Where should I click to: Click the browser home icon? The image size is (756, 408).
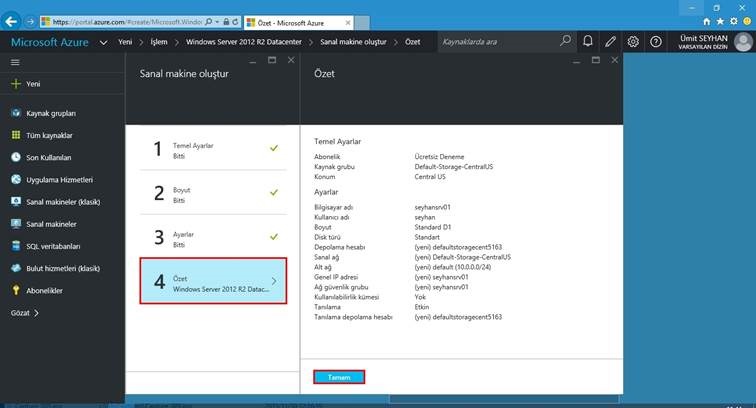point(706,21)
